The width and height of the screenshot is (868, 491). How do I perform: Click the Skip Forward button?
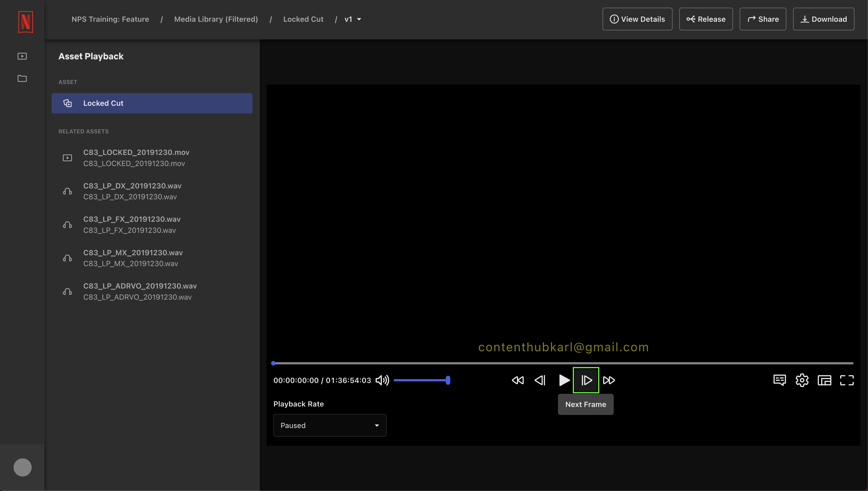click(x=609, y=380)
